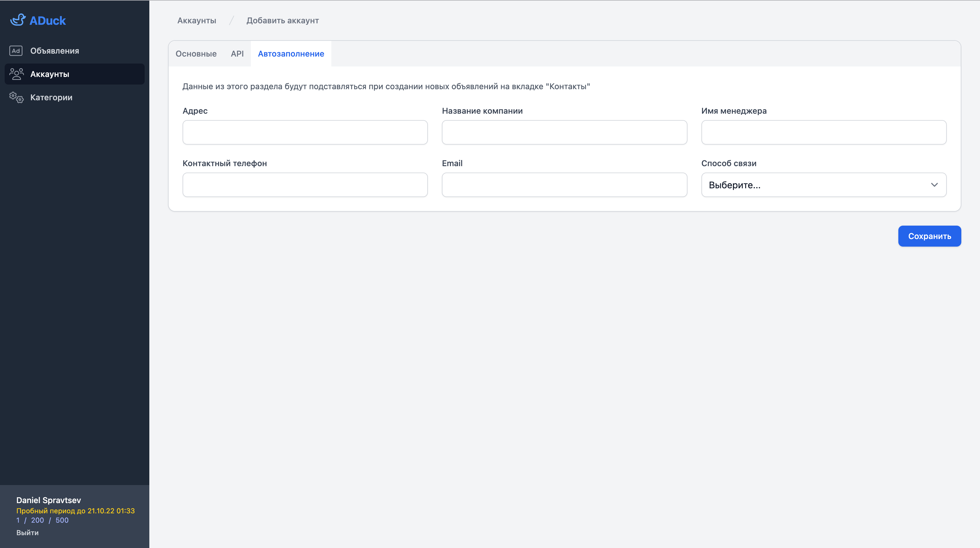Screen dimensions: 980x548
Task: Go to Аккаунты breadcrumb link
Action: tap(197, 20)
